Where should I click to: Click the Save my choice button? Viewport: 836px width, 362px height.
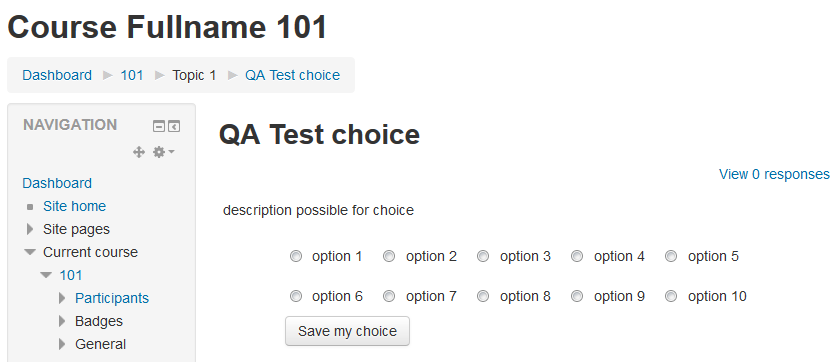pyautogui.click(x=347, y=331)
